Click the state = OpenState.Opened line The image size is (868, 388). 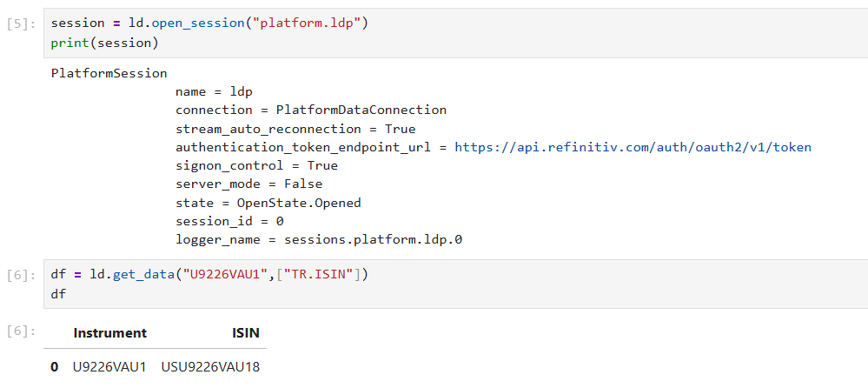pos(268,203)
